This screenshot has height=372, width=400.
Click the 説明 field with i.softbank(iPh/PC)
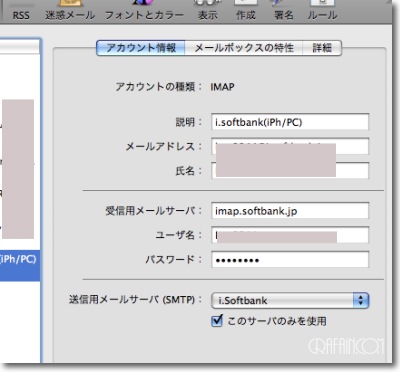point(290,122)
